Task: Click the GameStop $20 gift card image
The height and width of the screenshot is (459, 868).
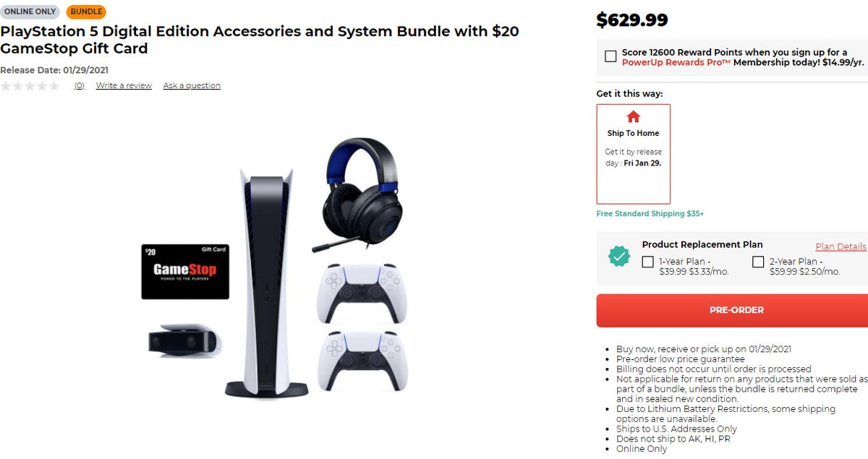Action: (185, 272)
